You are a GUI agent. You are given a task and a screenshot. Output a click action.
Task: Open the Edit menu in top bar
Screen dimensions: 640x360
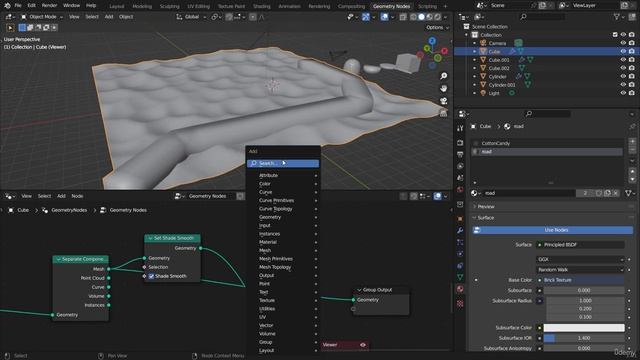[31, 6]
